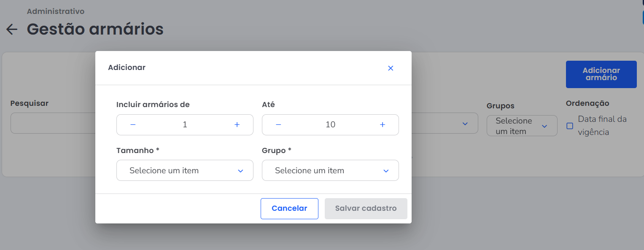Click the number 10 in the Até field

(x=330, y=125)
